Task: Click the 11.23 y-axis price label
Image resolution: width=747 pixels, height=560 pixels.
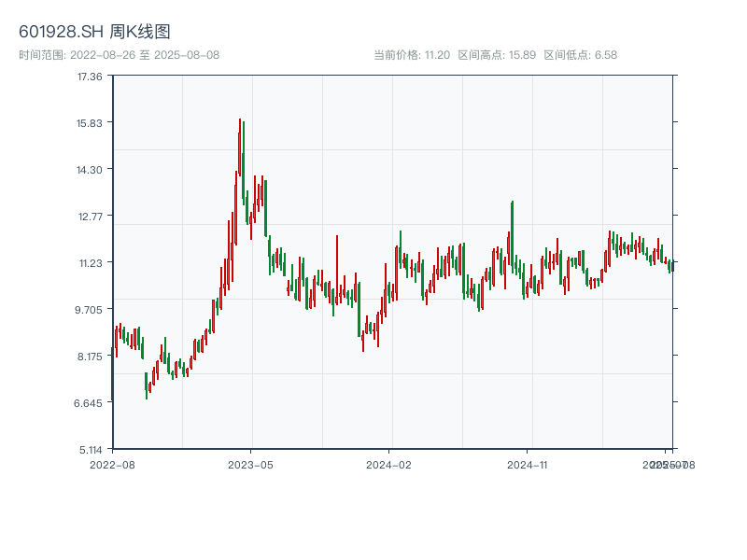Action: [x=90, y=263]
